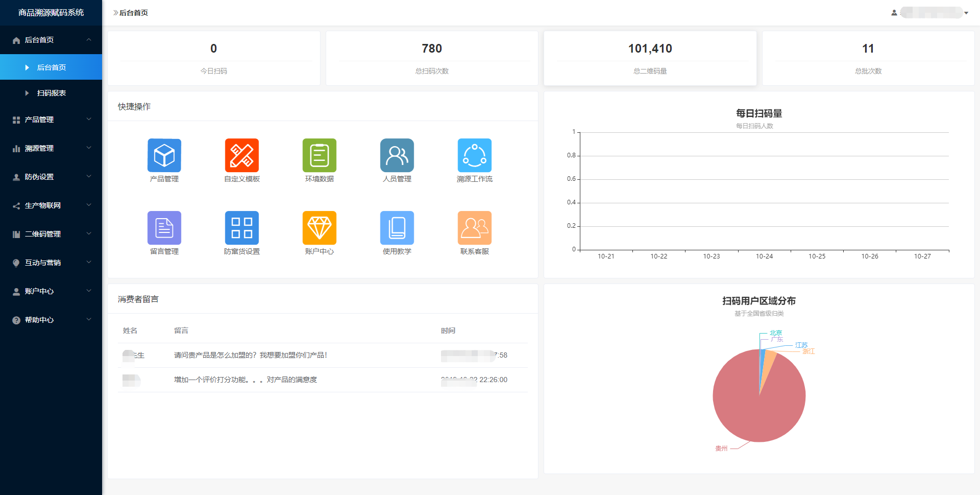Open the 使用教学 book icon
980x495 pixels.
coord(397,228)
